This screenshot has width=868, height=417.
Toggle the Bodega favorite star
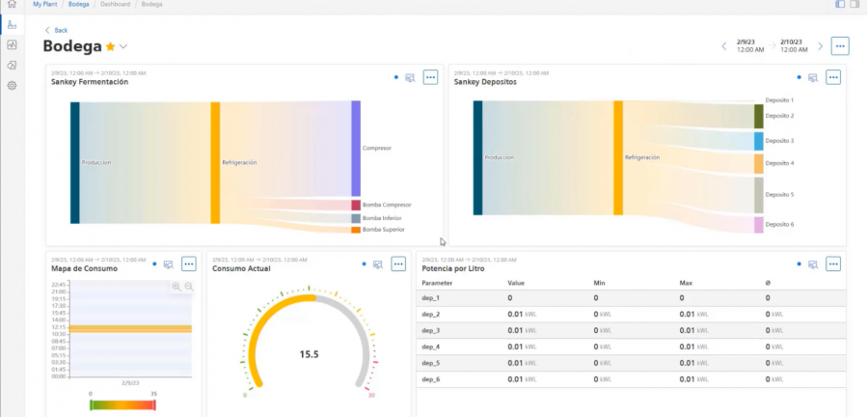pos(110,46)
